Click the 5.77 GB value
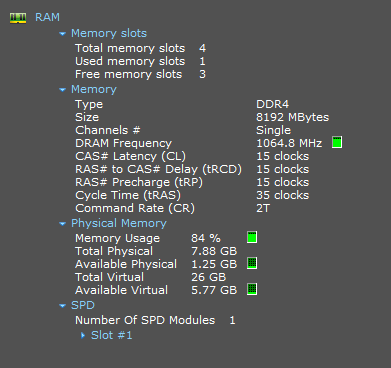391x368 pixels. click(x=214, y=290)
